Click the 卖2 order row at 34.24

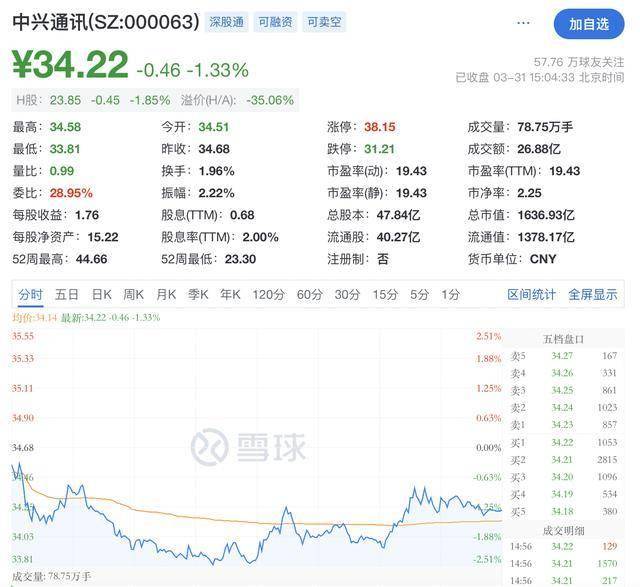coord(563,407)
